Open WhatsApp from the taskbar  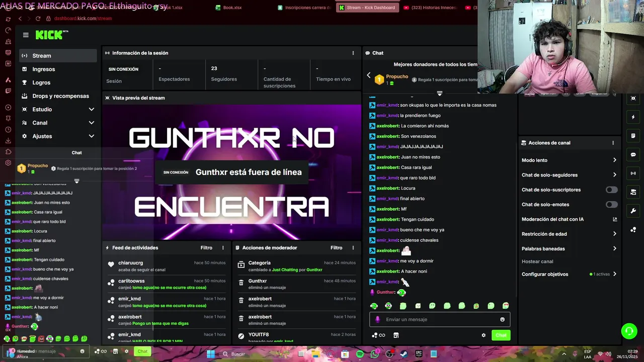pyautogui.click(x=374, y=354)
